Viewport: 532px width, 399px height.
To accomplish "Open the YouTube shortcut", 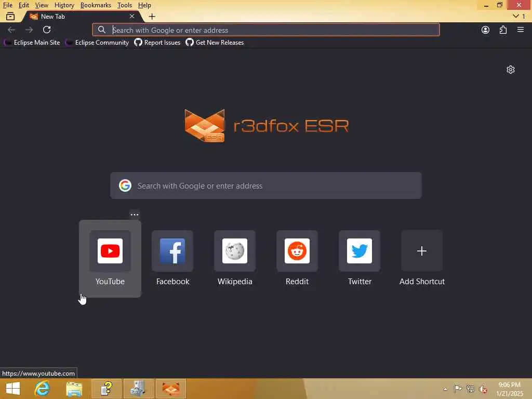I will pyautogui.click(x=110, y=258).
